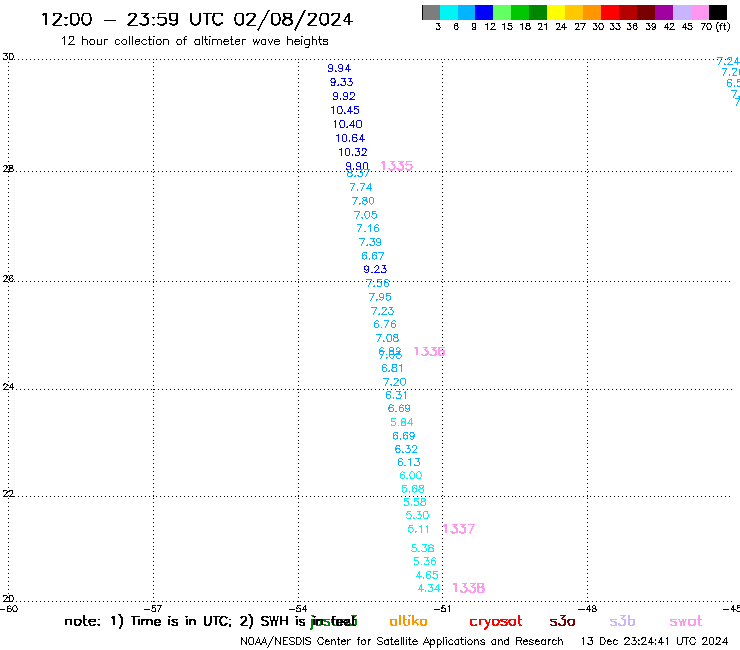This screenshot has width=740, height=650.
Task: Click the wave height value 6.76
Action: click(385, 324)
